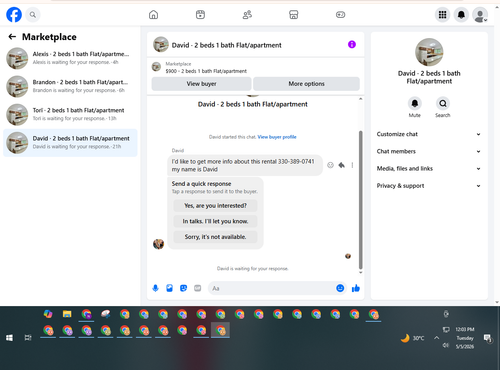Send quick reply 'Sorry, it's not available.'
This screenshot has width=500, height=370.
coord(215,237)
